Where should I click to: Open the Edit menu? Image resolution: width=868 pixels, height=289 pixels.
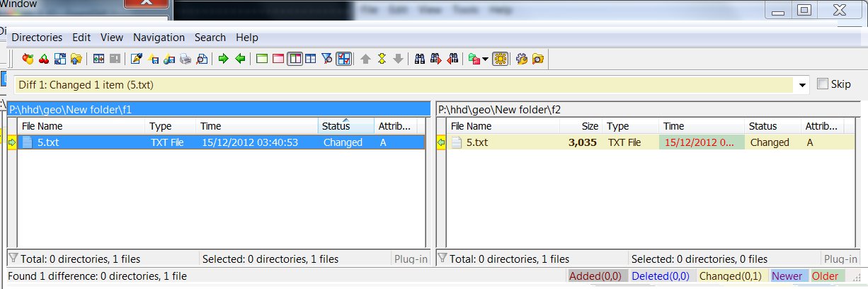(81, 38)
